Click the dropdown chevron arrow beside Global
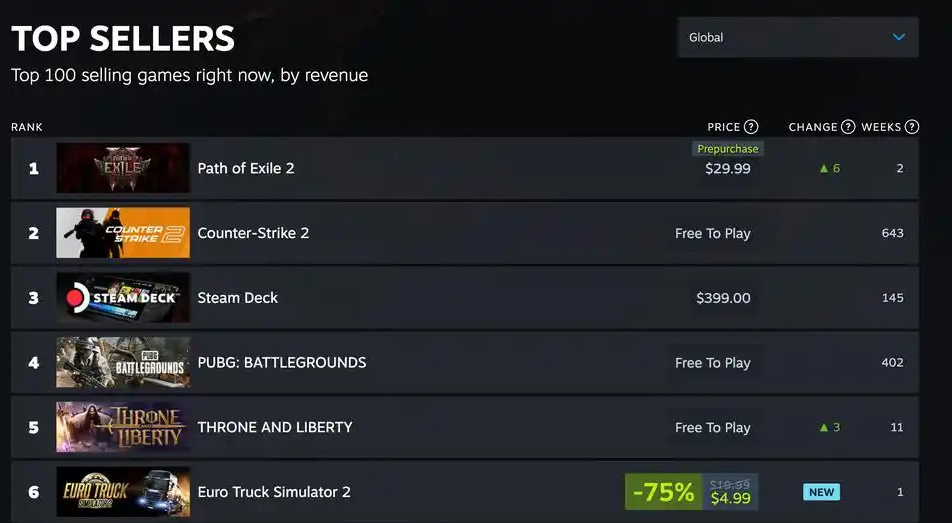 (x=898, y=37)
